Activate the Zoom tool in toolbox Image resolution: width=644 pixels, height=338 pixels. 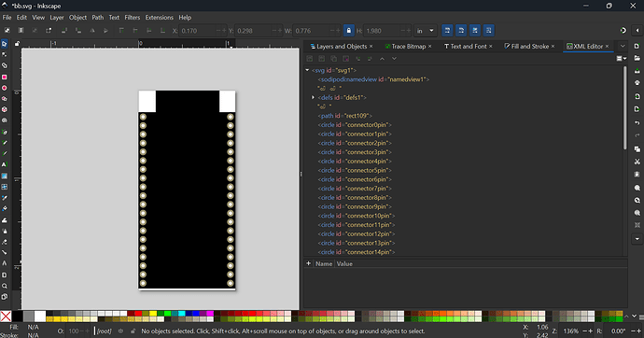[x=5, y=286]
